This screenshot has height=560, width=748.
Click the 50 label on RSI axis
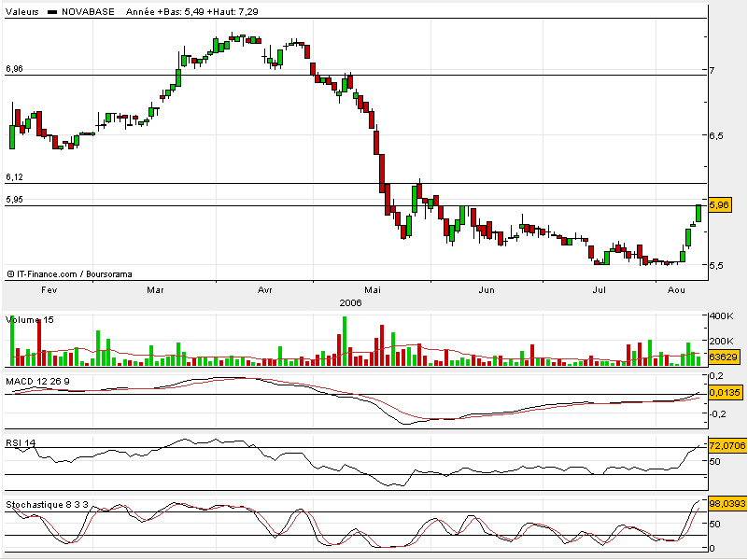[x=714, y=462]
